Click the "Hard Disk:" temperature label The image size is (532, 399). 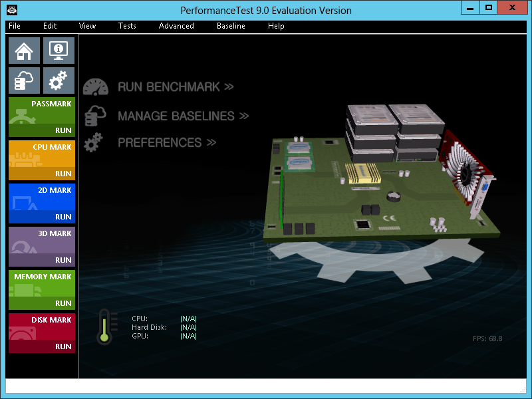[x=149, y=327]
